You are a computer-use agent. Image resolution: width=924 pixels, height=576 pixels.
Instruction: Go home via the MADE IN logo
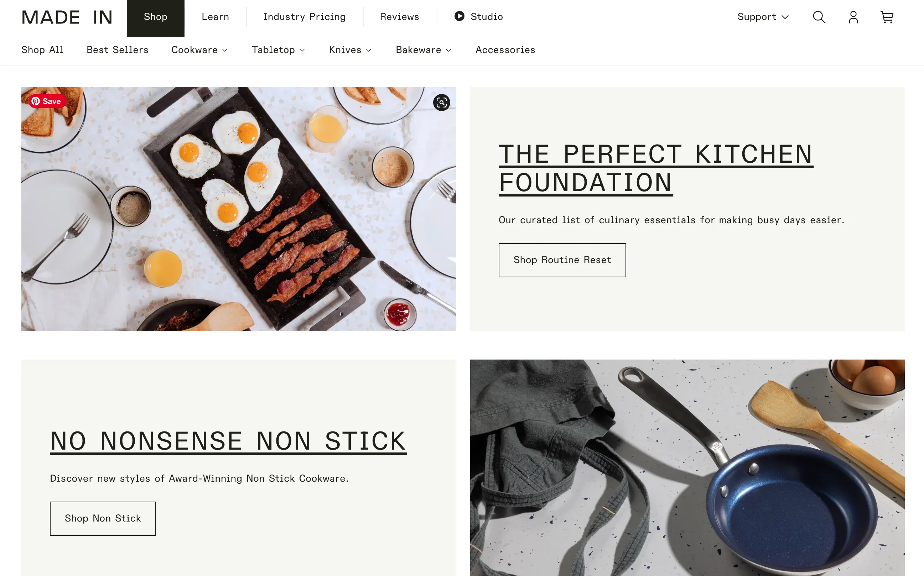pyautogui.click(x=67, y=17)
